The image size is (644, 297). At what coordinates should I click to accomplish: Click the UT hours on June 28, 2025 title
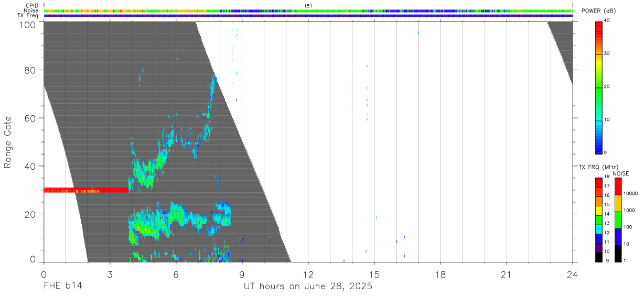pos(308,287)
